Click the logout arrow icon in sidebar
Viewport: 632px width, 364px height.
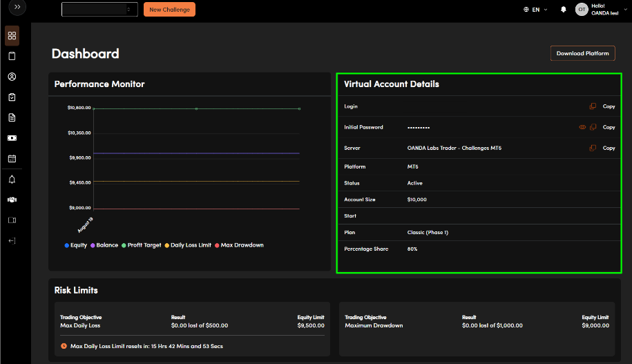[x=12, y=240]
